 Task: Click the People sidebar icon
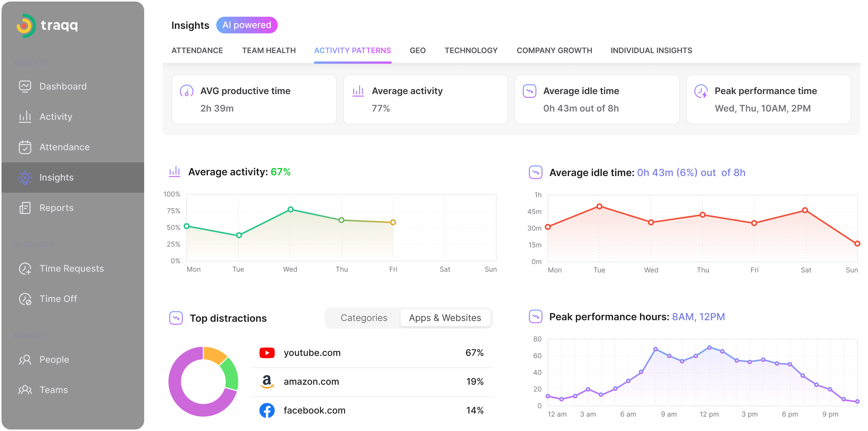25,360
